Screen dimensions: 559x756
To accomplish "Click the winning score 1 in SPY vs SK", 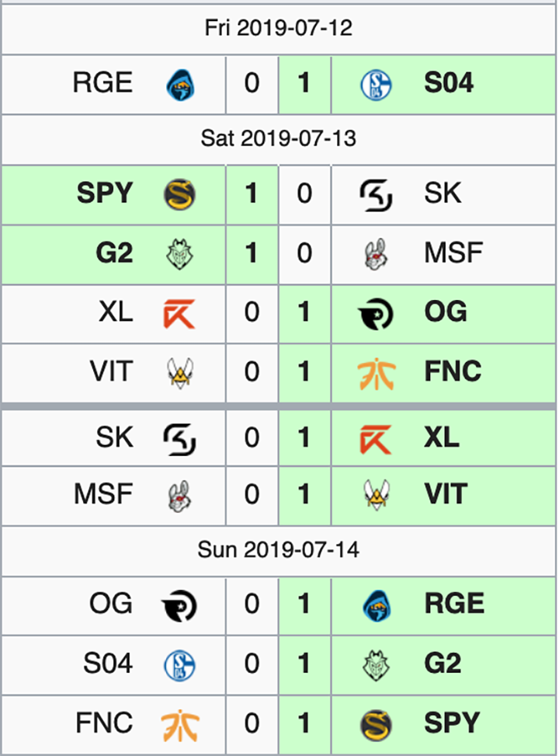I will click(x=251, y=193).
